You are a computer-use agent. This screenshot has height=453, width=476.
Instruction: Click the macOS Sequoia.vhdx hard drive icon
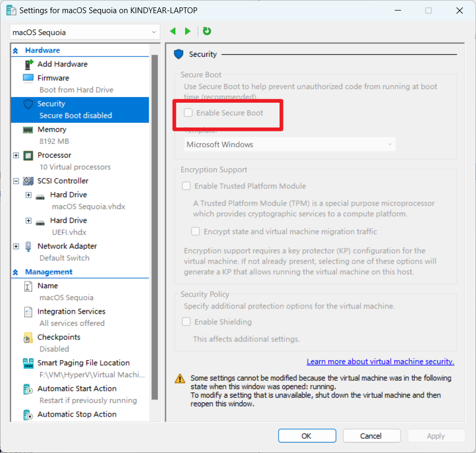click(40, 197)
